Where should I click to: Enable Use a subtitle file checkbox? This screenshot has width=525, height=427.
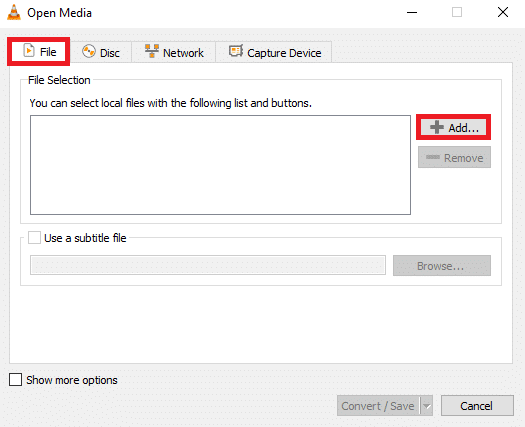click(x=34, y=237)
